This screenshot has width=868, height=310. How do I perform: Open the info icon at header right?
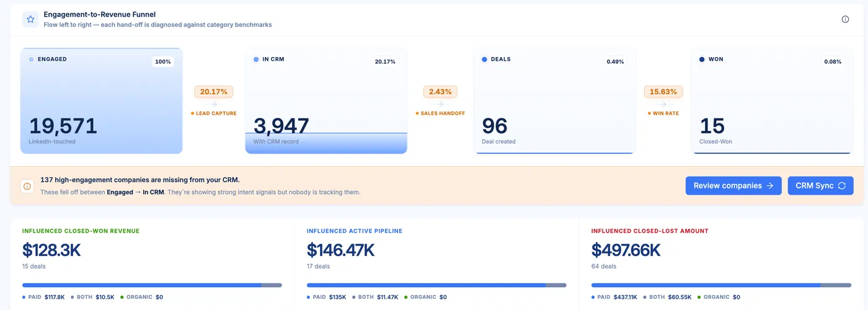845,19
